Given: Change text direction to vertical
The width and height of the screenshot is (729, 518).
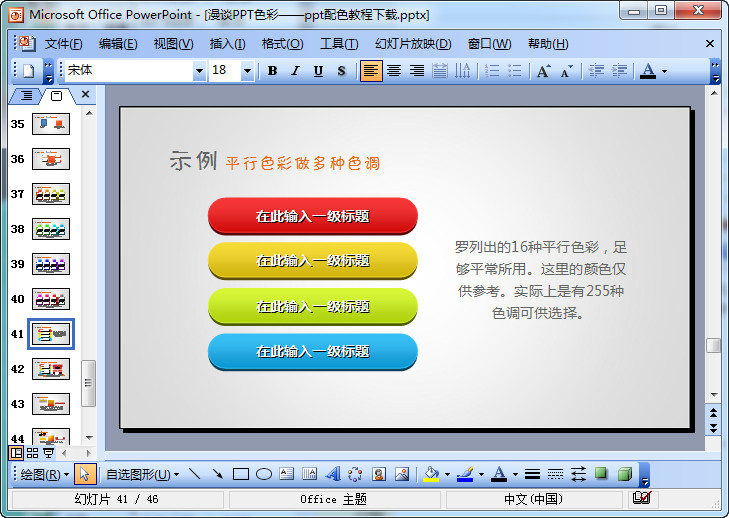Looking at the screenshot, I should [x=462, y=71].
